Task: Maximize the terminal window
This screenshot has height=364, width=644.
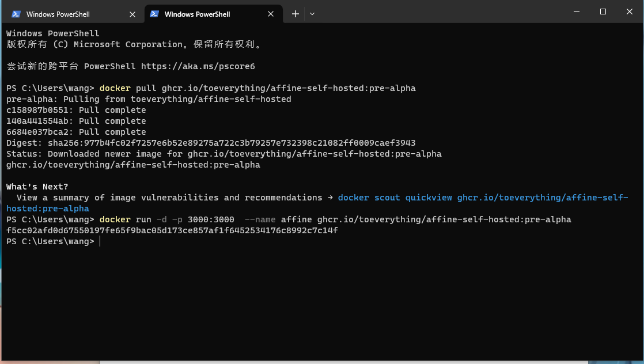Action: [603, 12]
